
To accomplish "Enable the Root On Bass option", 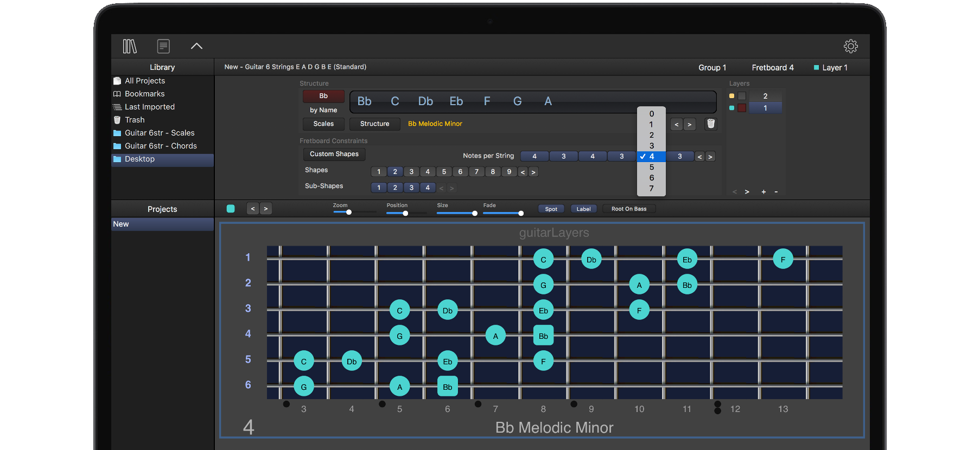I will point(628,209).
